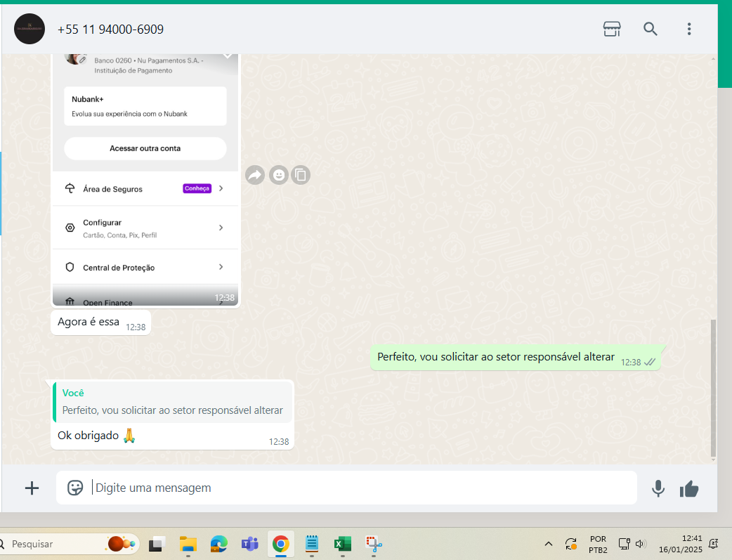732x560 pixels.
Task: Open Snipping Tool from the taskbar
Action: (374, 544)
